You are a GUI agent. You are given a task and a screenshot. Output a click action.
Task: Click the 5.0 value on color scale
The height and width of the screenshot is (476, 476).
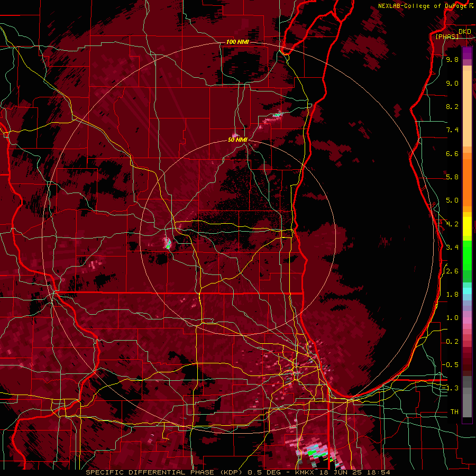click(x=452, y=200)
